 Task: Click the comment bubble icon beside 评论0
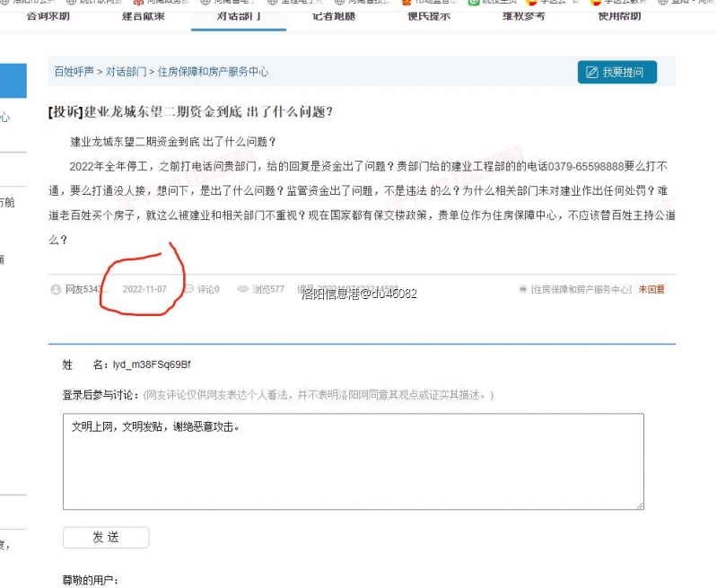pos(188,289)
